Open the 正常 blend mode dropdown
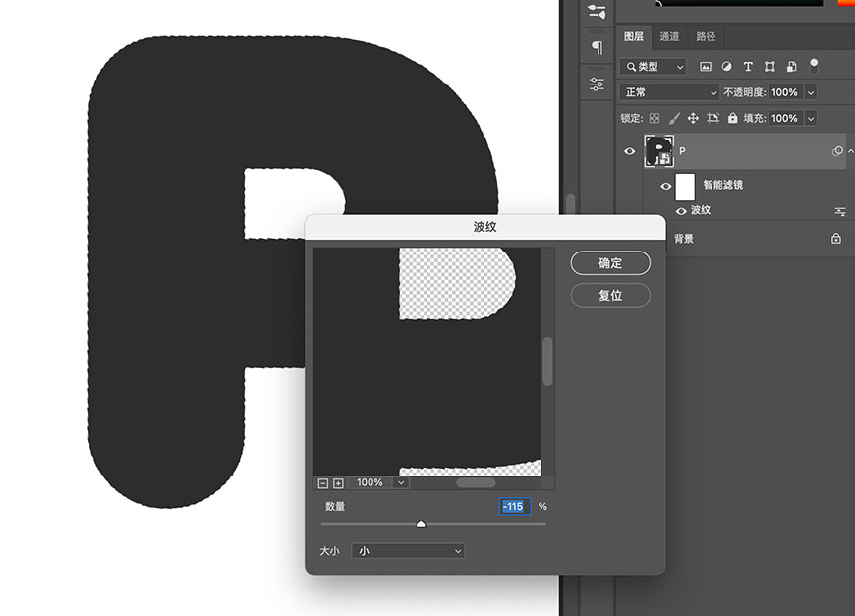The height and width of the screenshot is (616, 855). point(669,92)
